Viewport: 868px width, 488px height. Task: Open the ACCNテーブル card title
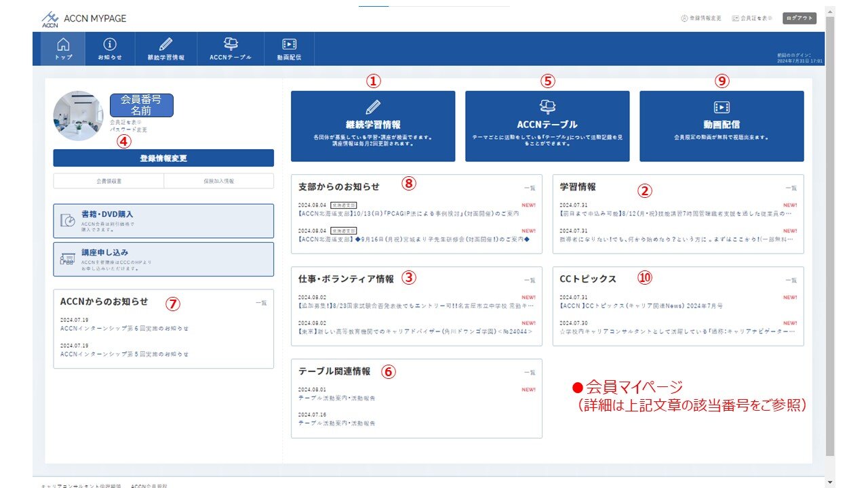(547, 125)
